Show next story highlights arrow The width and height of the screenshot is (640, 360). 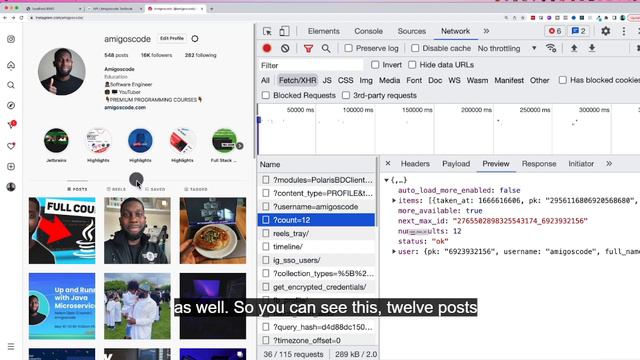240,146
